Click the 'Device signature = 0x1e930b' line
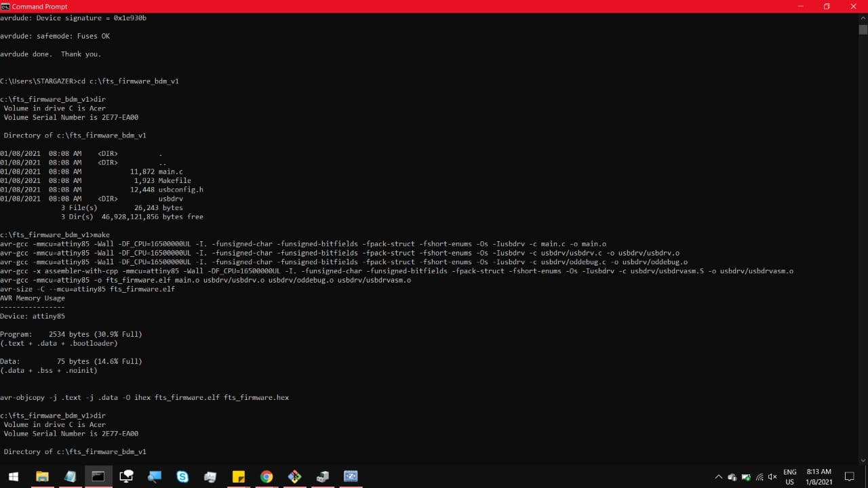868x488 pixels. point(73,18)
